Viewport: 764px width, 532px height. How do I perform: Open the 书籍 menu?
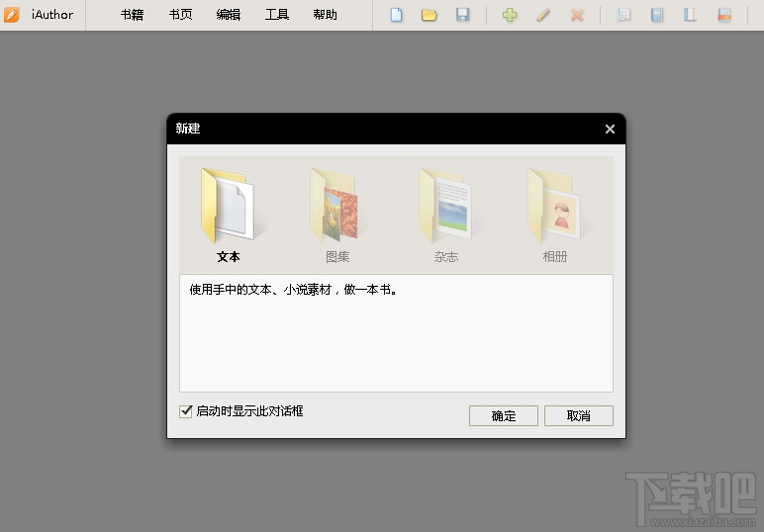point(132,15)
